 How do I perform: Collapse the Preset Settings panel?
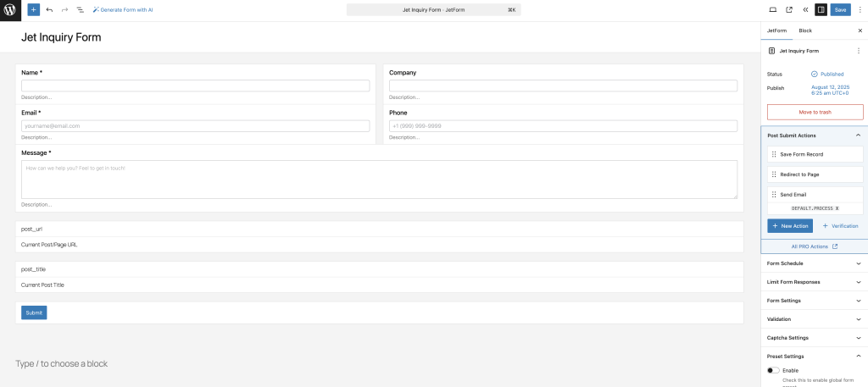[815, 356]
